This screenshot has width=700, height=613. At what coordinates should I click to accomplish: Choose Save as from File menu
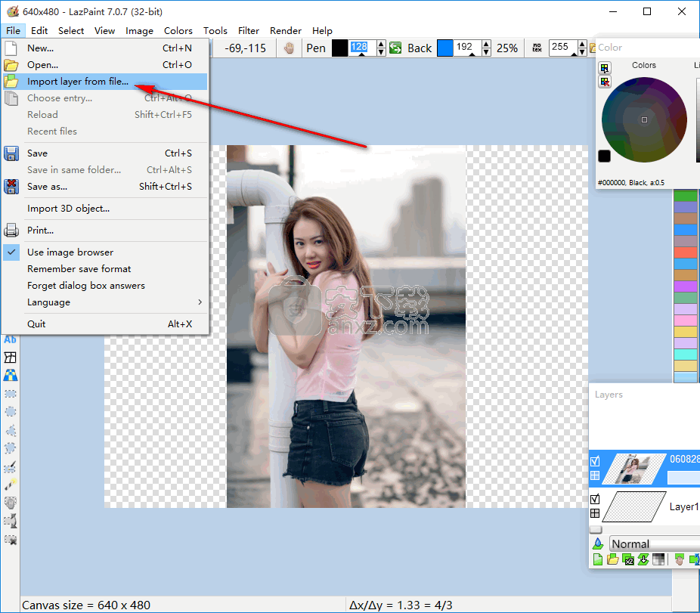[105, 187]
